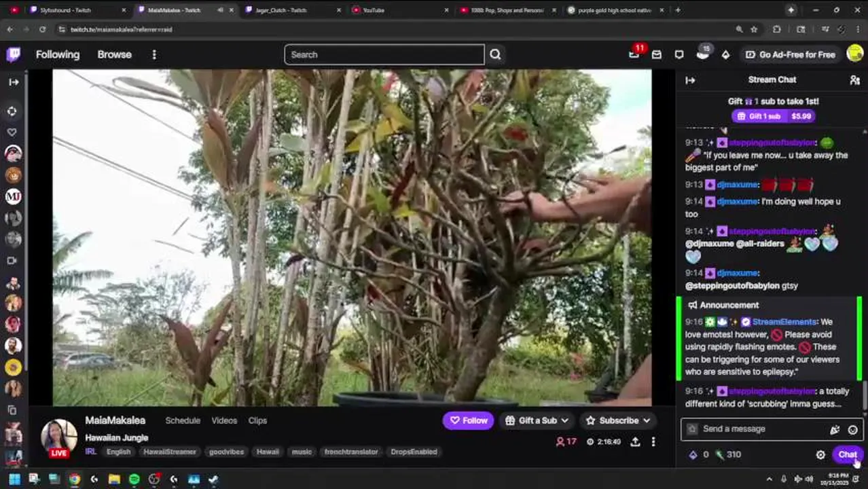Select the Hawaii tag
This screenshot has height=489, width=868.
pyautogui.click(x=268, y=452)
